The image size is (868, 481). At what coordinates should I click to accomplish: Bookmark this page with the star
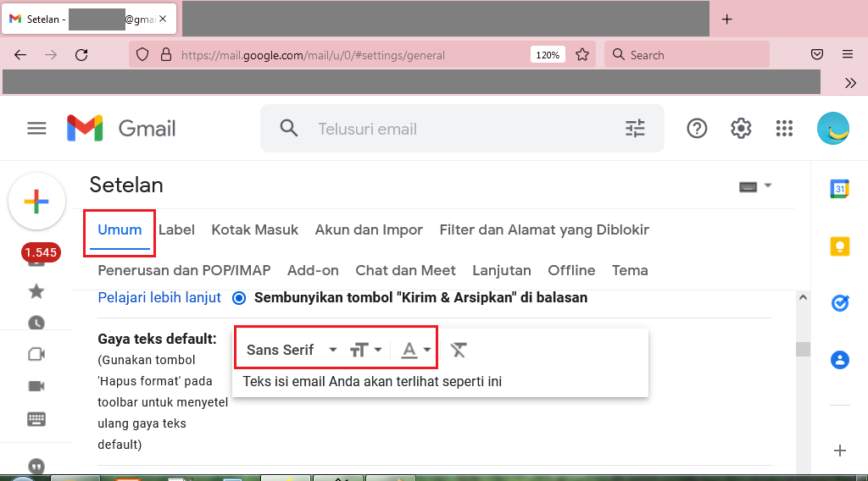pyautogui.click(x=581, y=55)
